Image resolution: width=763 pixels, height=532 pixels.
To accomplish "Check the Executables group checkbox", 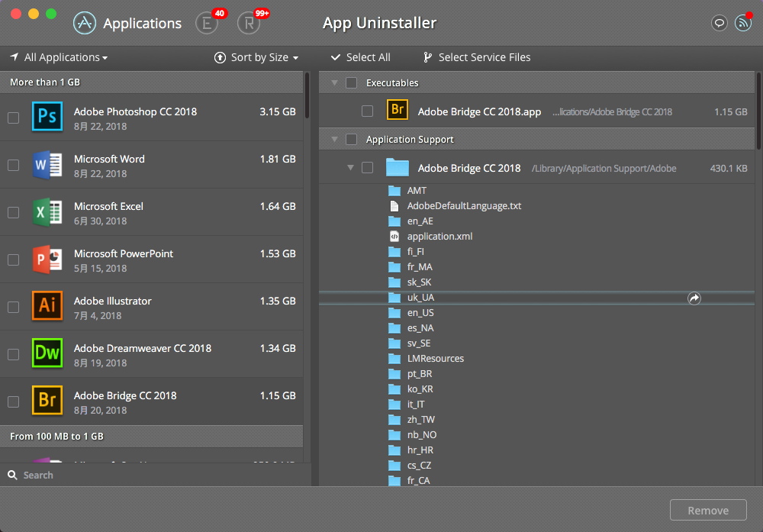I will click(351, 82).
